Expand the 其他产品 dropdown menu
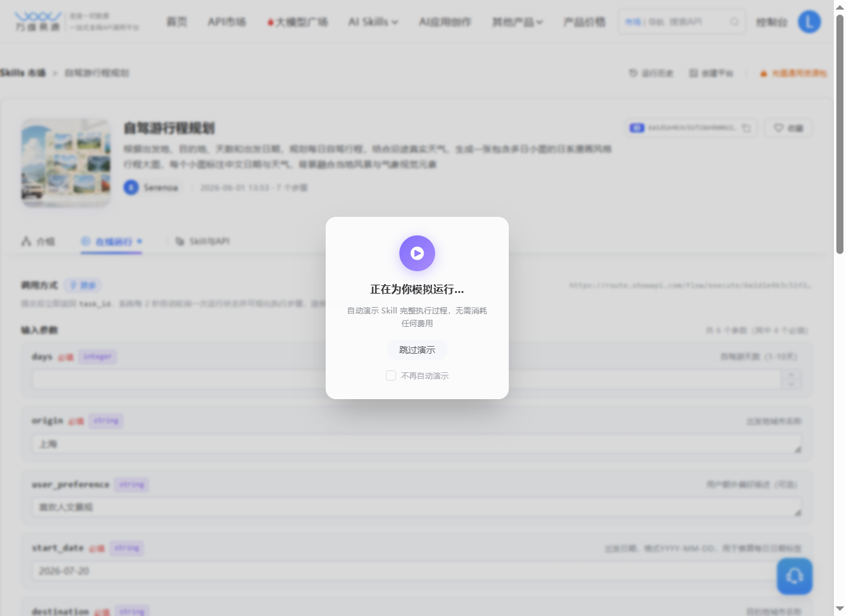 click(517, 22)
